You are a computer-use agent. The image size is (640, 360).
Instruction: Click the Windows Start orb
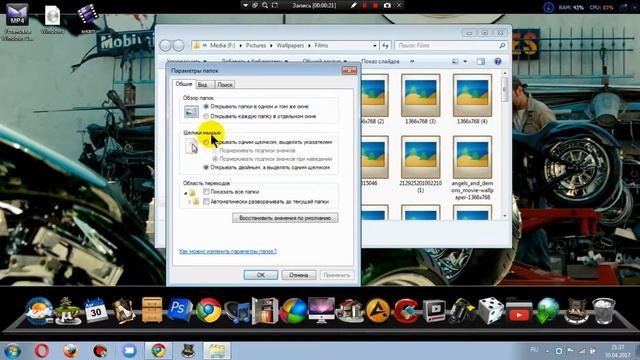[x=12, y=351]
